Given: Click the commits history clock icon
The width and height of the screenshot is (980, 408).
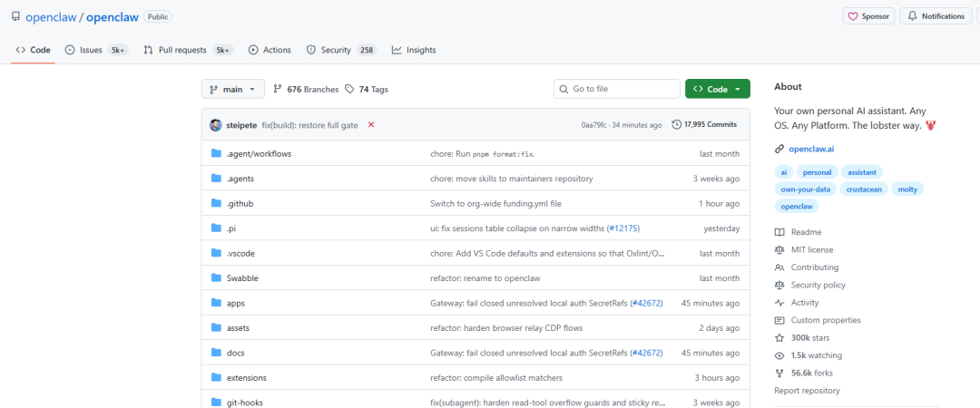Looking at the screenshot, I should tap(676, 124).
